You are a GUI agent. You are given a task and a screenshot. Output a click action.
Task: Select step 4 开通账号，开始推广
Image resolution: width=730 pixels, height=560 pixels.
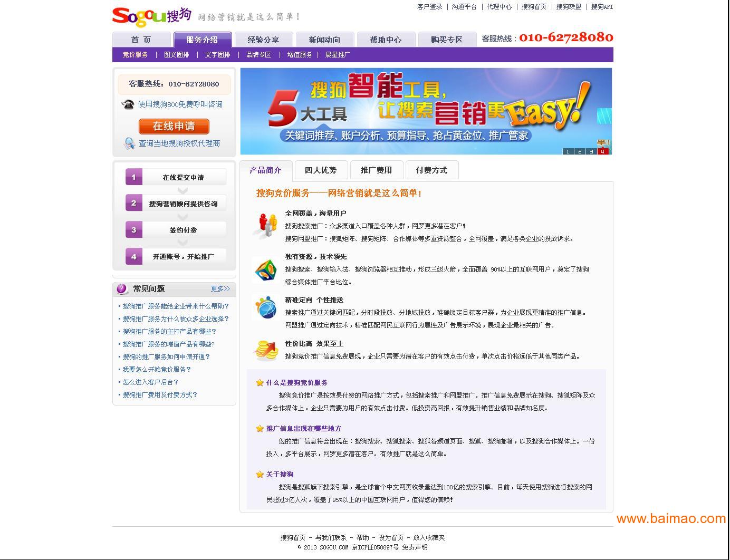pos(176,256)
